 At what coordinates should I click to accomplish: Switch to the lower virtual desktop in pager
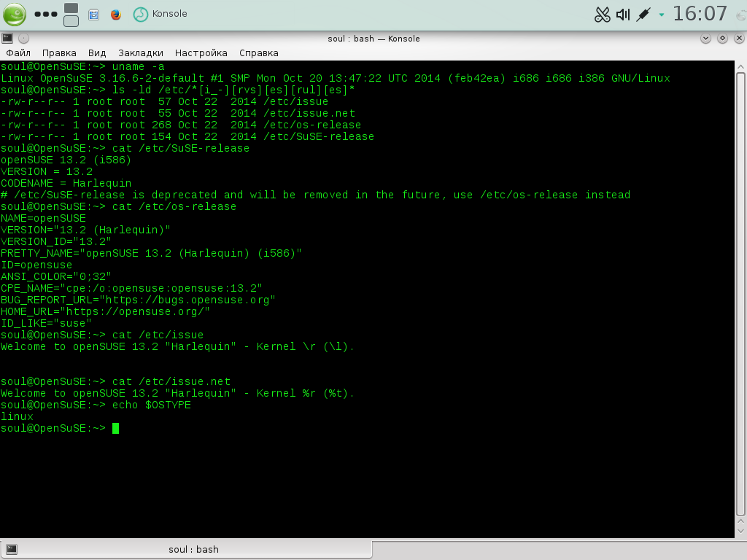[x=71, y=21]
